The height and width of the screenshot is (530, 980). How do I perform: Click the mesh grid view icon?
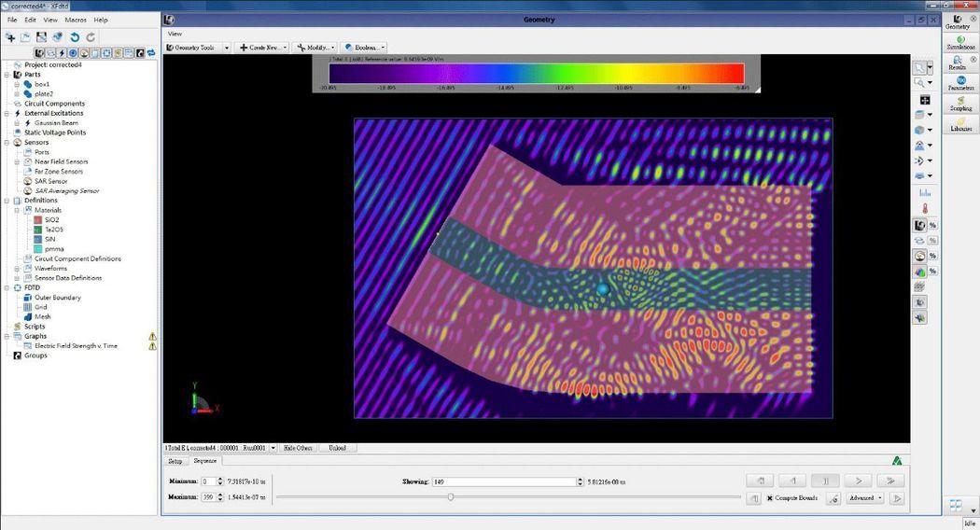tap(919, 286)
